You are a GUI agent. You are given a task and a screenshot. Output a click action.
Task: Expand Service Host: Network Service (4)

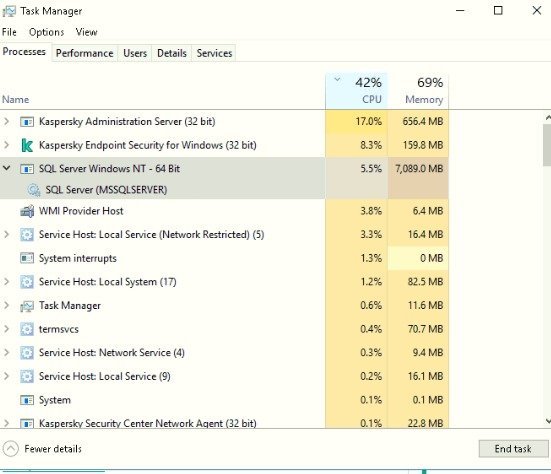click(6, 352)
